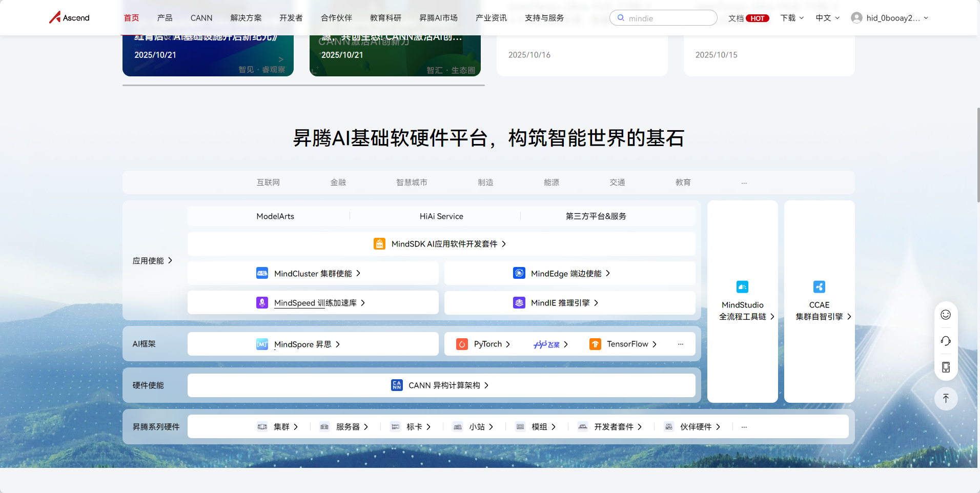Open HiAi Service link

(x=441, y=216)
